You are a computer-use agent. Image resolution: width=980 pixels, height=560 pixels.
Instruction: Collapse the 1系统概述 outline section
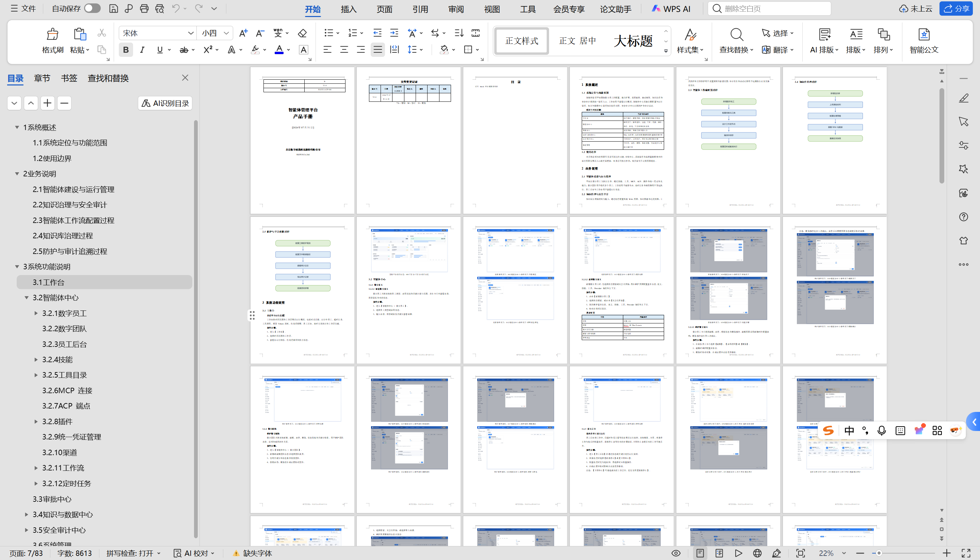[17, 127]
